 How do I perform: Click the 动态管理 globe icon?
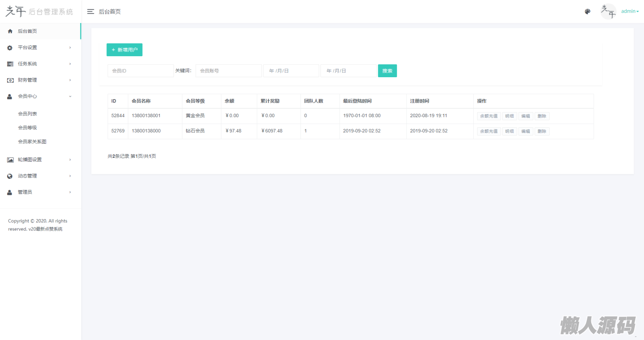(10, 176)
